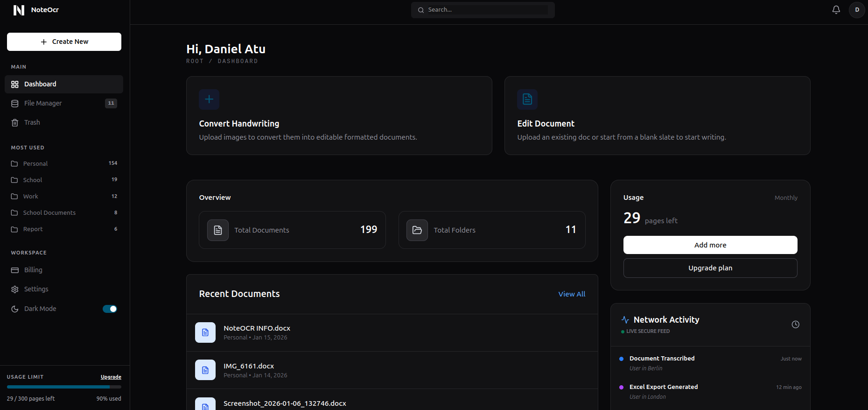868x410 pixels.
Task: Click the Billing card icon
Action: point(15,270)
